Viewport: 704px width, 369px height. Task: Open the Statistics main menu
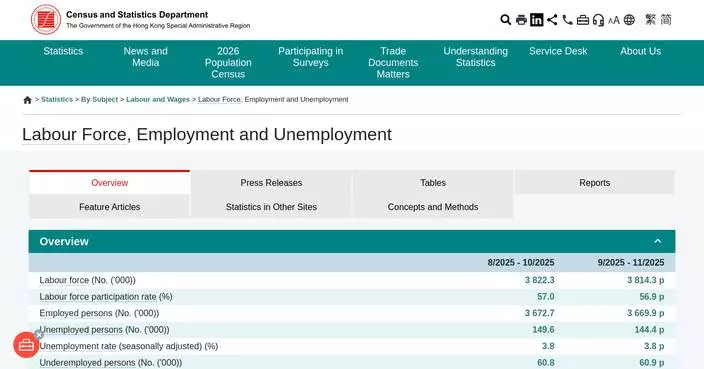tap(63, 51)
